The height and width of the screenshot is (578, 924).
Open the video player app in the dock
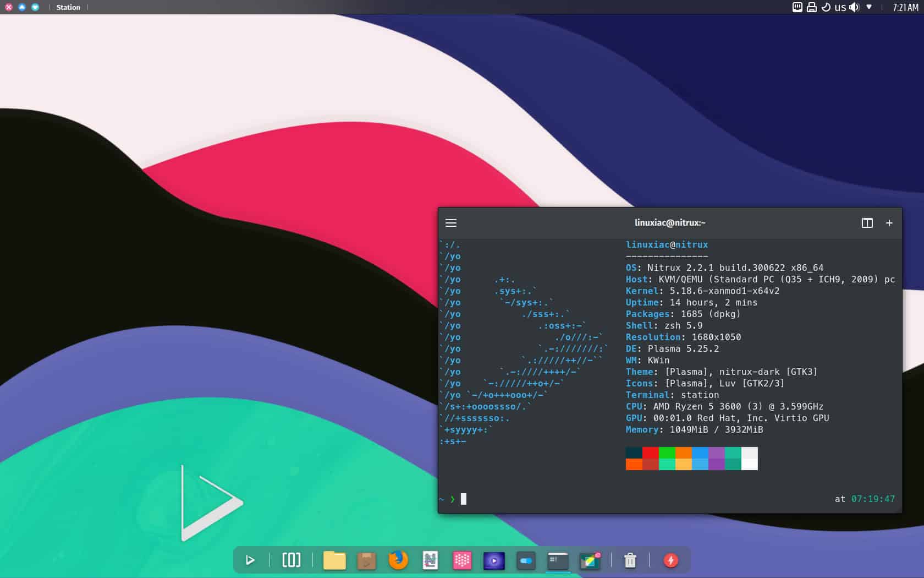[494, 560]
